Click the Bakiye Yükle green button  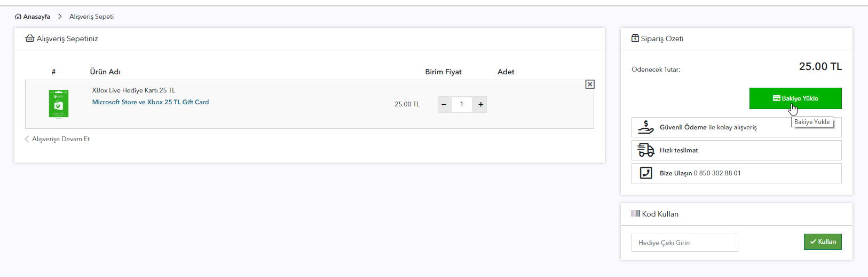[x=795, y=98]
